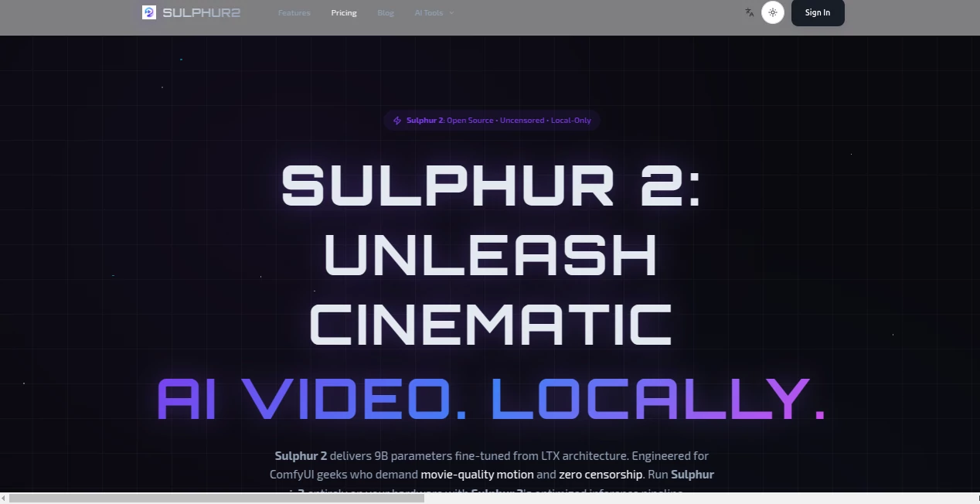Navigate to the Blog link

pos(386,13)
